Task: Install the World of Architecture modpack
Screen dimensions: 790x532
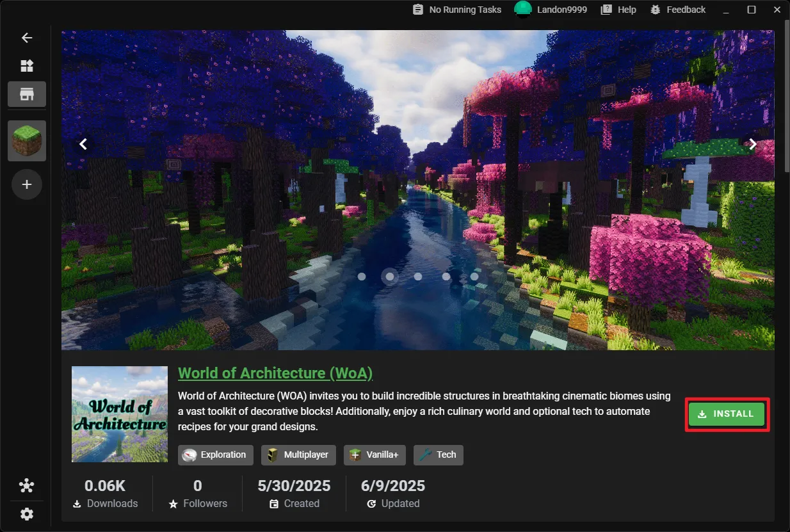Action: [x=727, y=414]
